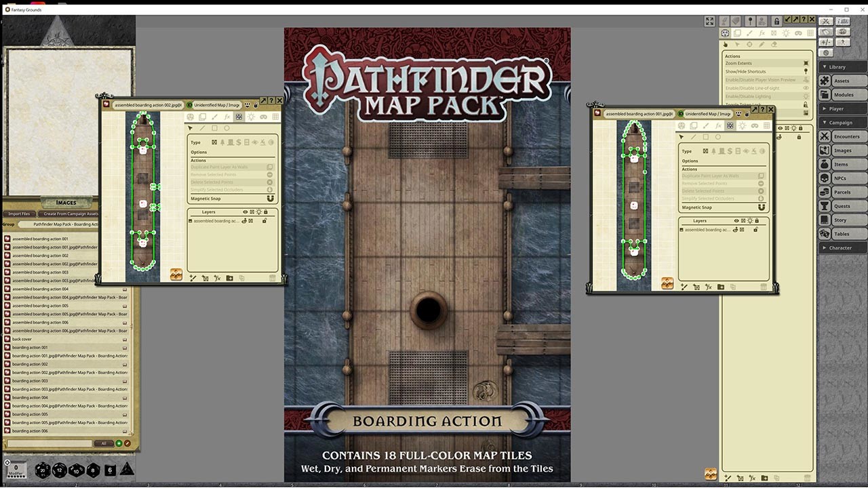Switch to the Unidentified Map / Image tab
This screenshot has width=868, height=488.
click(x=217, y=105)
